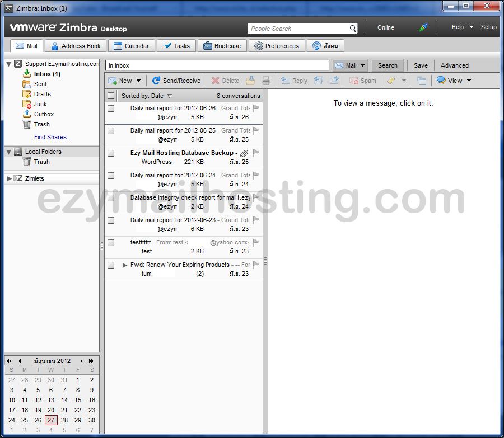Flag the Daily mail report 2012-06-23 message
The width and height of the screenshot is (504, 438).
click(x=256, y=220)
